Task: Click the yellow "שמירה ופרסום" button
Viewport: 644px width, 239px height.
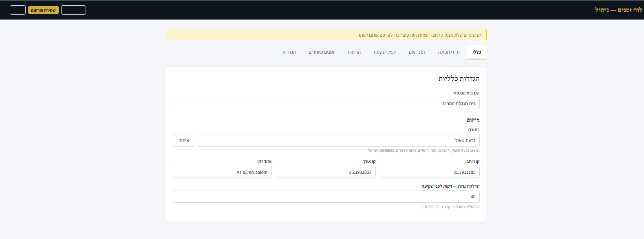Action: (x=43, y=10)
